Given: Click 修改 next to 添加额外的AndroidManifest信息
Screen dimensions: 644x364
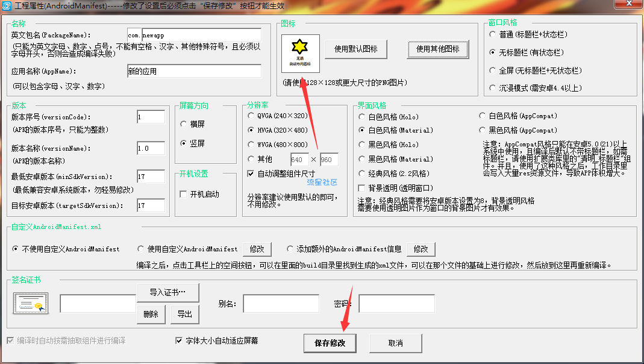Looking at the screenshot, I should [421, 249].
